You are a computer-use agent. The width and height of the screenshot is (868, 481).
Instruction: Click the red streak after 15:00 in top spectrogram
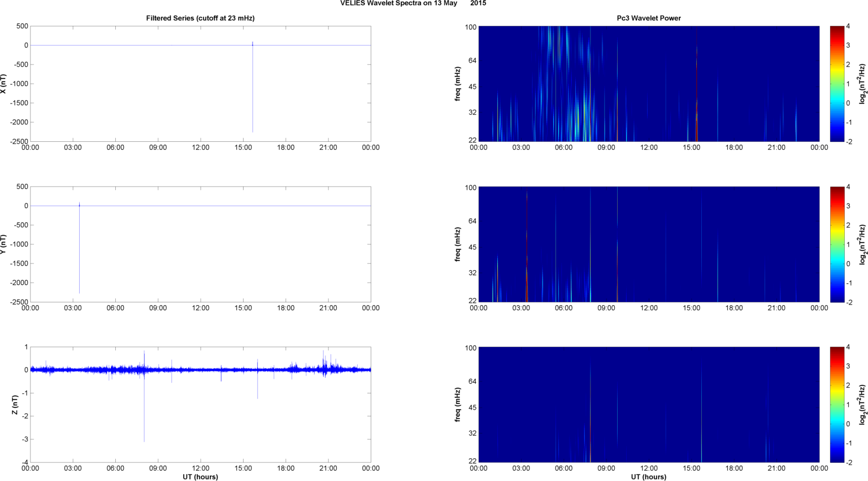pos(697,85)
